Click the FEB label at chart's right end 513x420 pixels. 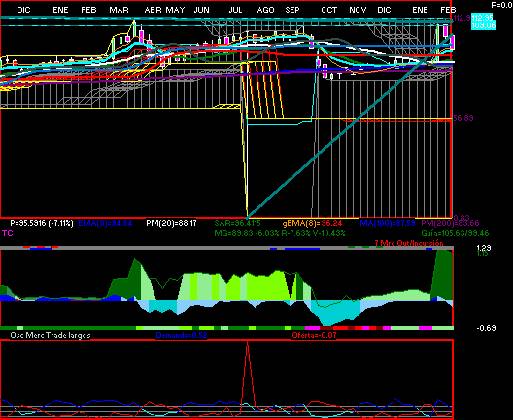[448, 10]
